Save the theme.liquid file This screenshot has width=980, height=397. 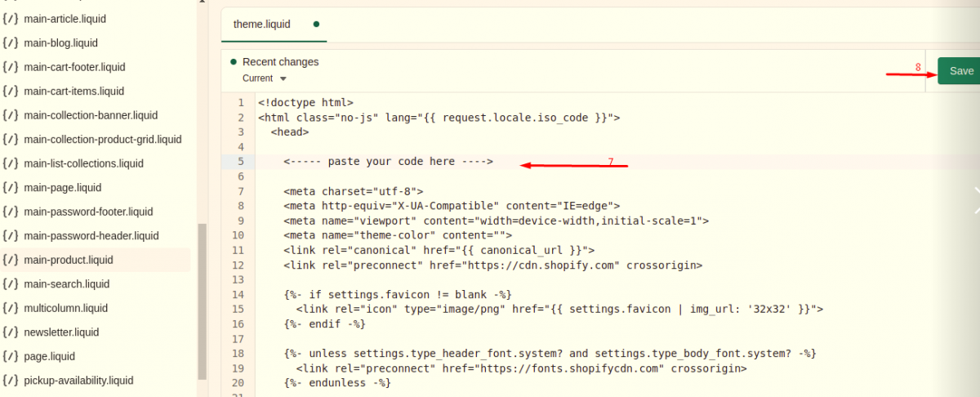960,71
